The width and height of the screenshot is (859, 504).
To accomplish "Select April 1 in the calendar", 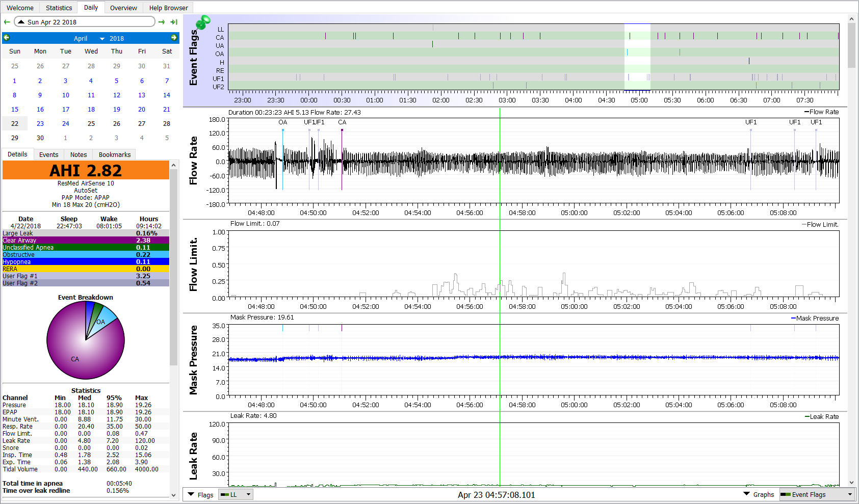I will pyautogui.click(x=15, y=81).
